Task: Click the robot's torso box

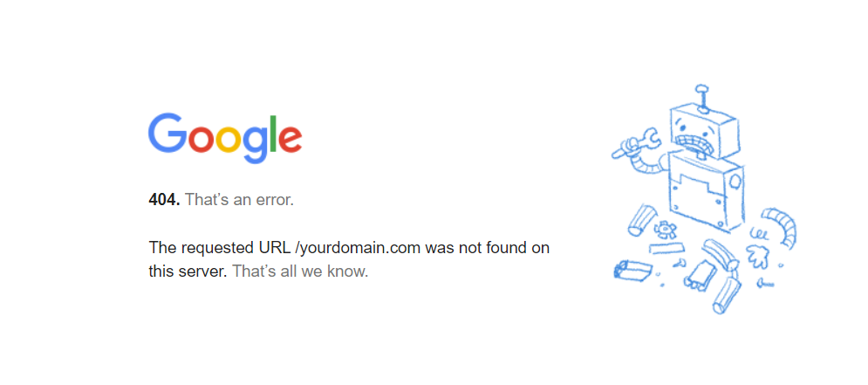Action: (707, 189)
